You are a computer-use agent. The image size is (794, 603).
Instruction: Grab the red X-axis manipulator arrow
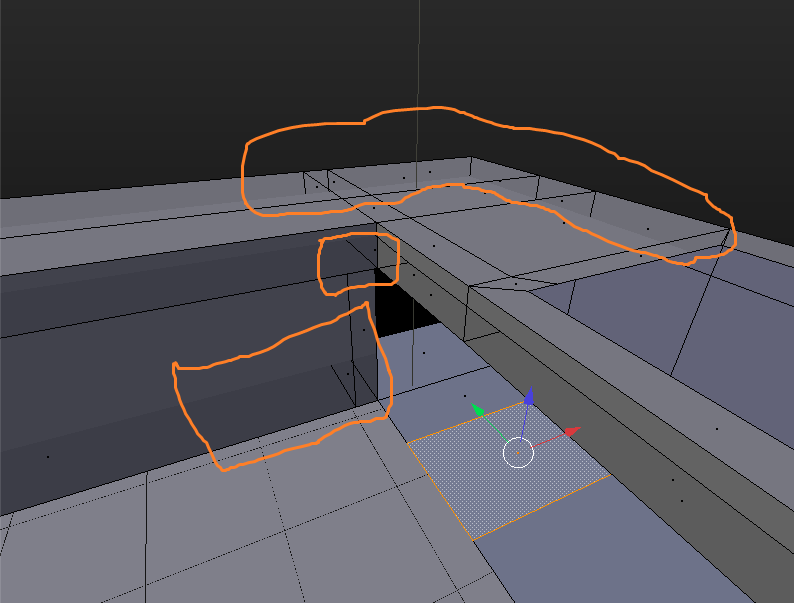(573, 431)
